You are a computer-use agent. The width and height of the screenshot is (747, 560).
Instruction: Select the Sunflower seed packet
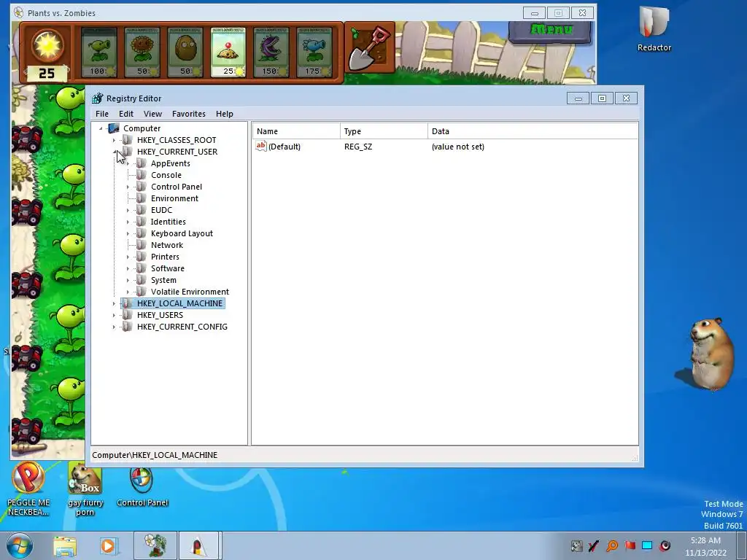[x=142, y=52]
